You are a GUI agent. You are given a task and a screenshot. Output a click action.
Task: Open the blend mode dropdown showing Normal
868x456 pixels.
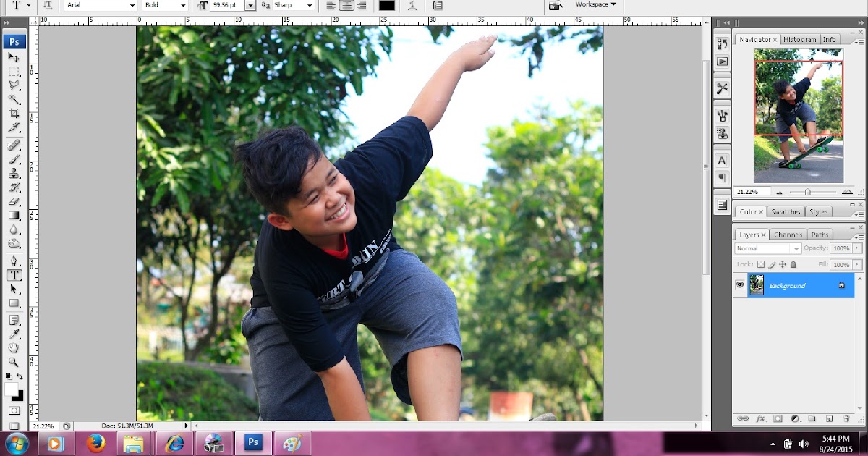767,248
